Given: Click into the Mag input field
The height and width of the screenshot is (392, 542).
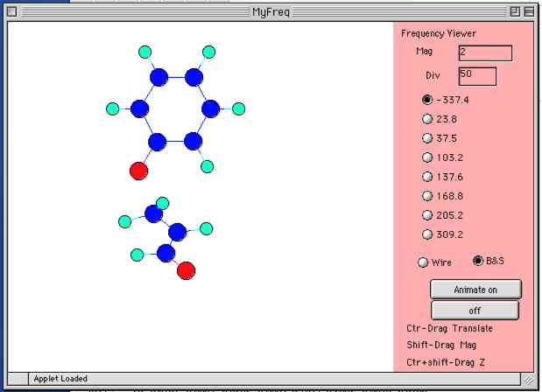Looking at the screenshot, I should (485, 53).
